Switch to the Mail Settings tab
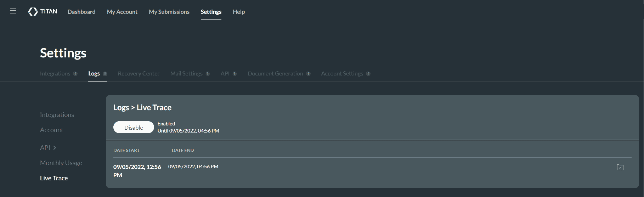 (x=186, y=74)
